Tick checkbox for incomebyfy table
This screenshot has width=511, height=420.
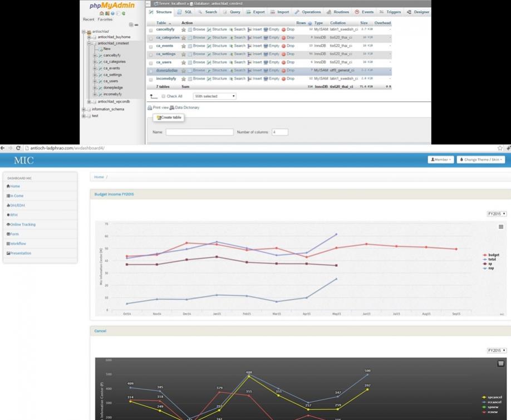click(x=150, y=79)
